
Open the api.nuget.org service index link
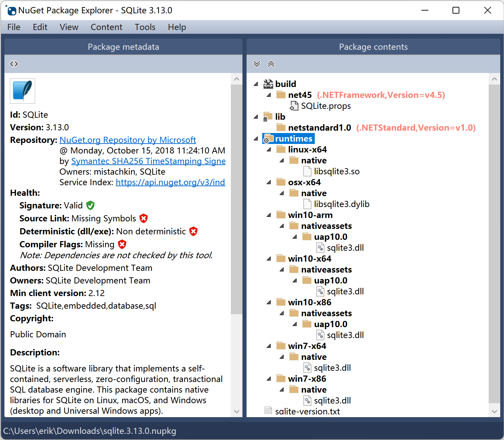pyautogui.click(x=171, y=182)
